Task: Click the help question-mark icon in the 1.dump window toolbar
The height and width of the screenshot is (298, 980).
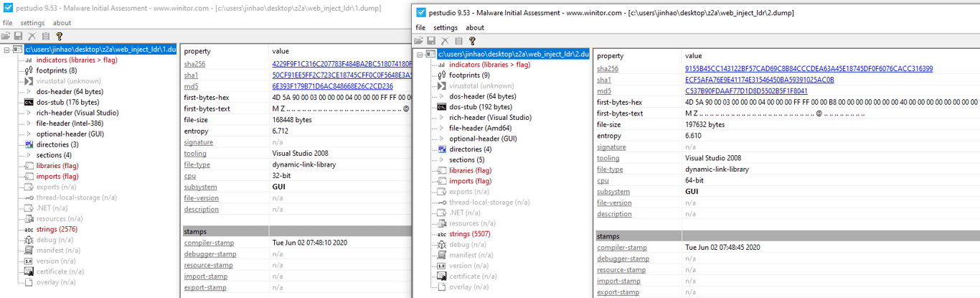Action: coord(60,36)
